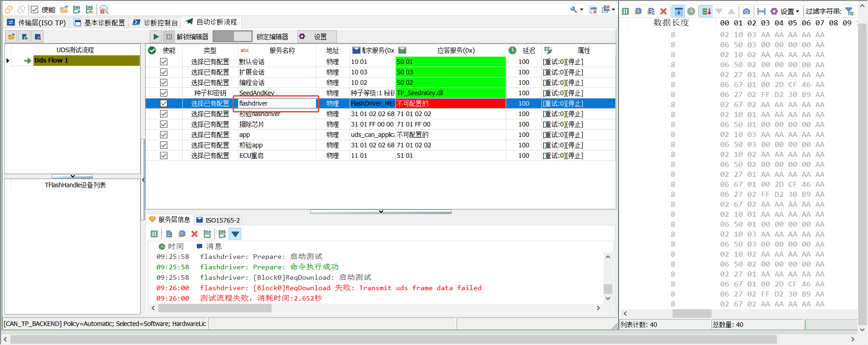The image size is (868, 345).
Task: Toggle auto-scroll blue triangle in message toolbar
Action: (235, 234)
